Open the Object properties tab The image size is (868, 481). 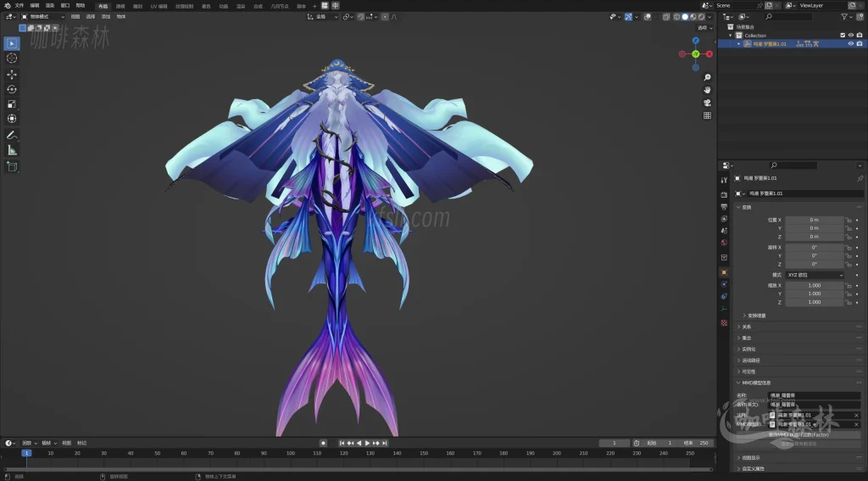[724, 272]
